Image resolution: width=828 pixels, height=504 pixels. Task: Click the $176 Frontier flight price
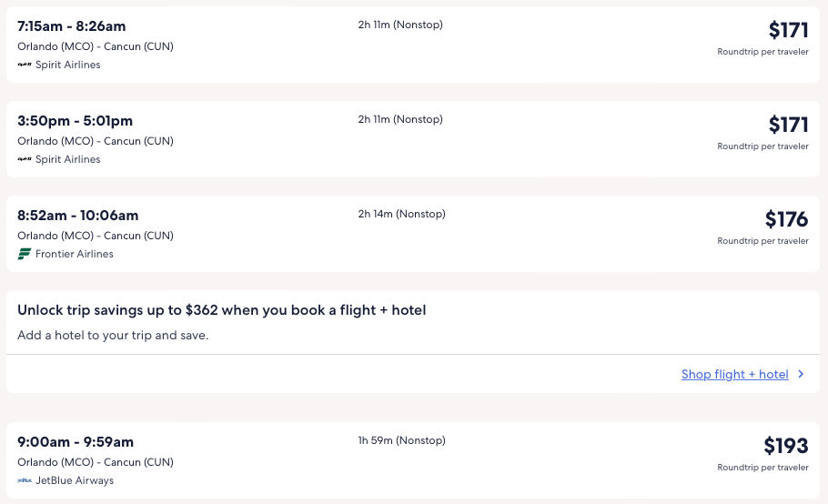point(786,219)
